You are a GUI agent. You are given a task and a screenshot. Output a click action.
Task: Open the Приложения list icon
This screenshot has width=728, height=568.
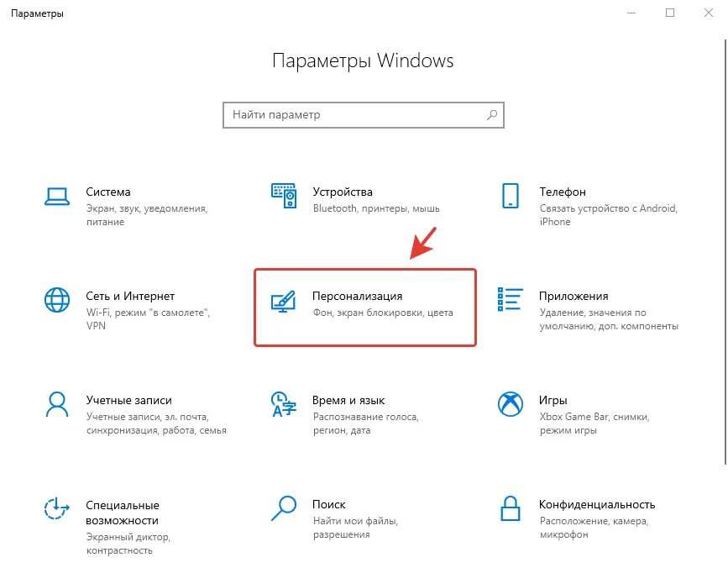(x=510, y=300)
